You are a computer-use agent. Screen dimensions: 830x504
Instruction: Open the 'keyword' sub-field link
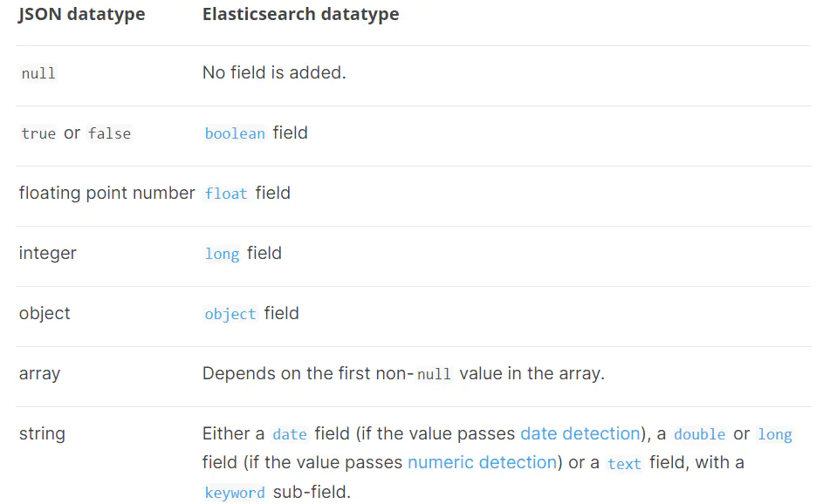click(235, 493)
